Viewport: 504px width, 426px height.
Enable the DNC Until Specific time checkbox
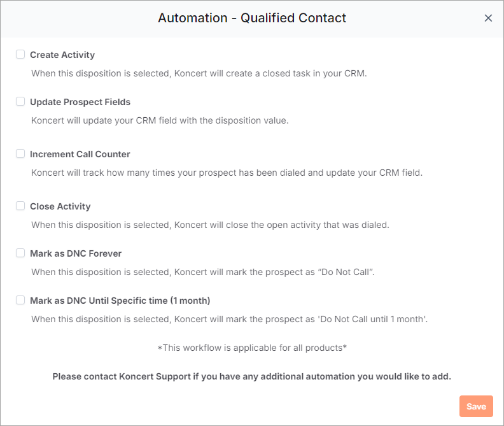(20, 300)
